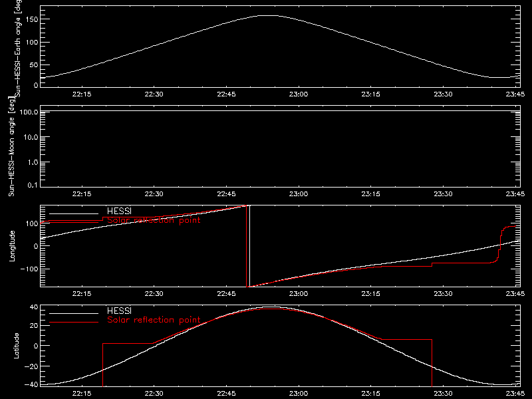
Task: Click 22:30 time label under Latitude plot
Action: [x=154, y=394]
